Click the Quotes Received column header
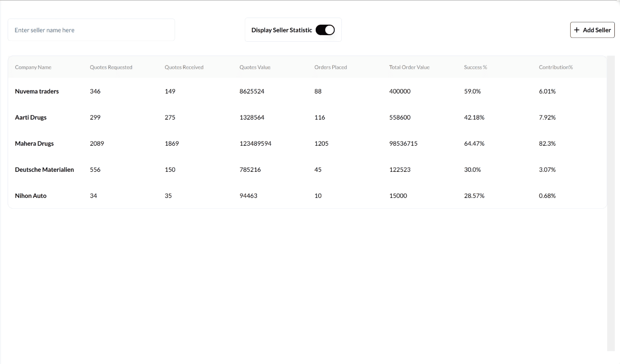 click(x=184, y=67)
